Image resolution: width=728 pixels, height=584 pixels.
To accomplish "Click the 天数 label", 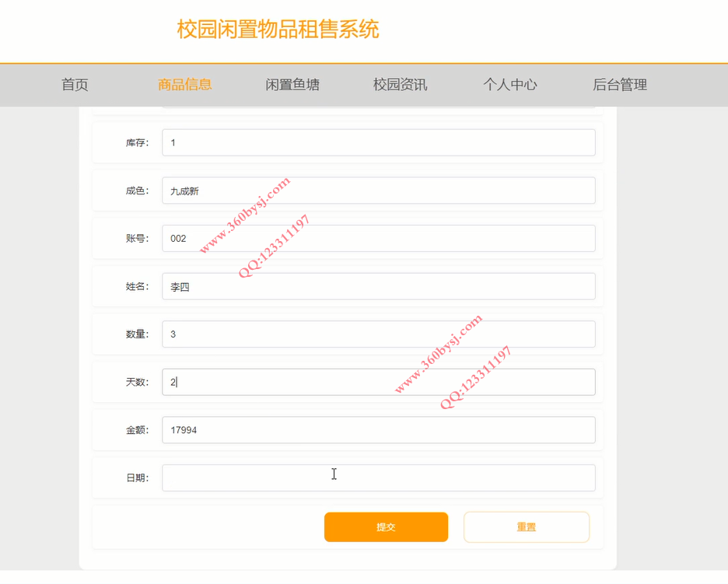I will pos(138,382).
